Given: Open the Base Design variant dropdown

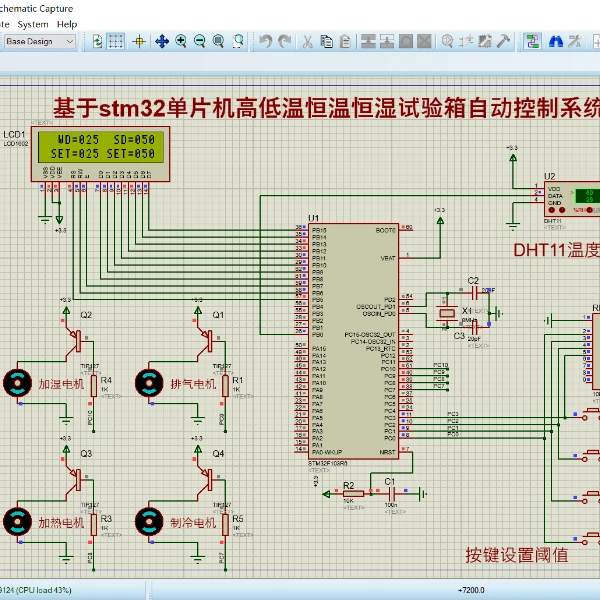Looking at the screenshot, I should [39, 41].
